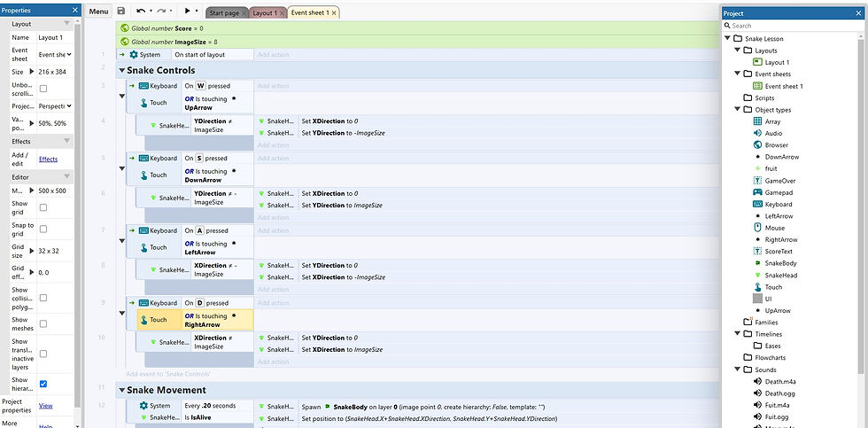
Task: Click Add event to 'Snake Controls'
Action: tap(168, 374)
